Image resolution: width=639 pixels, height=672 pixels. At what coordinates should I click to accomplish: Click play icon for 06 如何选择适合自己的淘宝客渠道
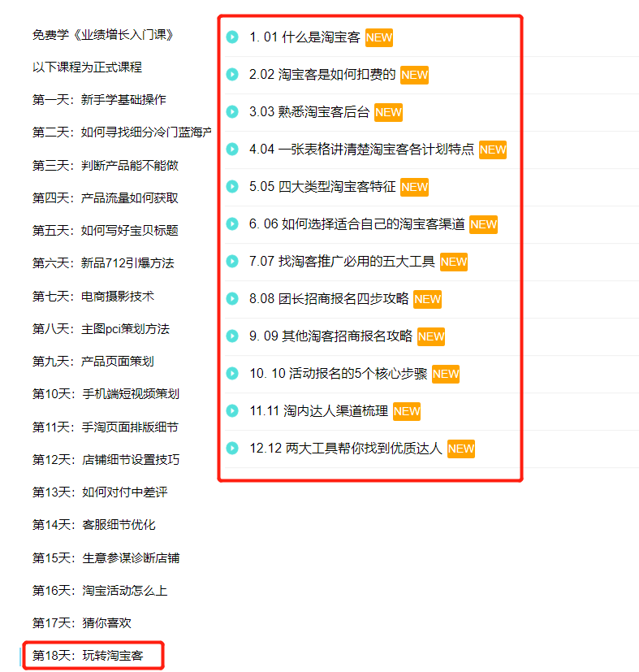[232, 223]
